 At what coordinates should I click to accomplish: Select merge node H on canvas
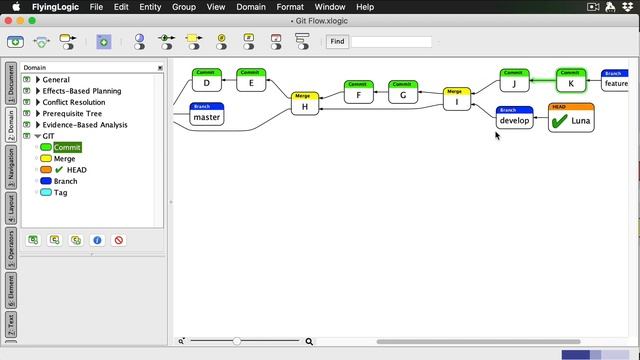[304, 103]
